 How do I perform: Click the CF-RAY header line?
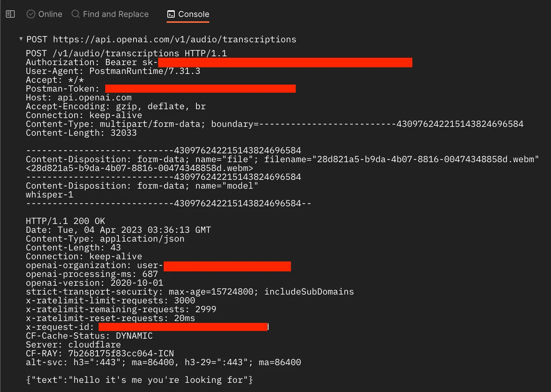pos(100,353)
